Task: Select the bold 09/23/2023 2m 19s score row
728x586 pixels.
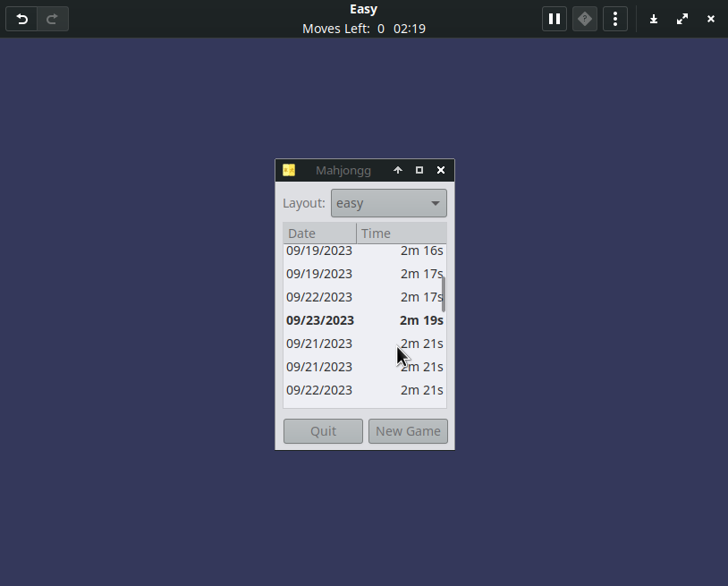Action: click(365, 320)
